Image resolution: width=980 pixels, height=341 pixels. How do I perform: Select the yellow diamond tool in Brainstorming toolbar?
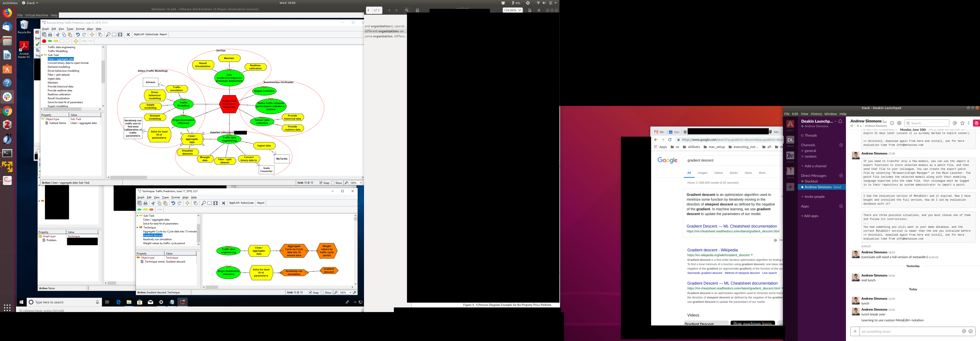pos(76,41)
